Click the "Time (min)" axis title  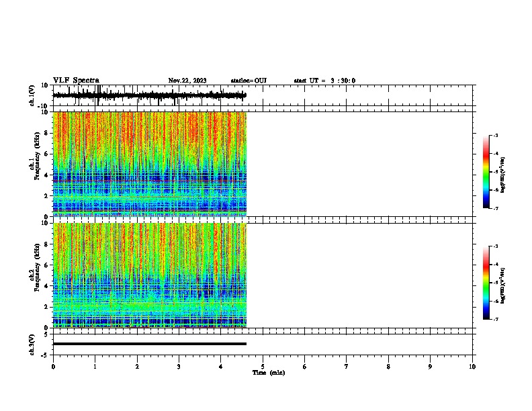269,373
